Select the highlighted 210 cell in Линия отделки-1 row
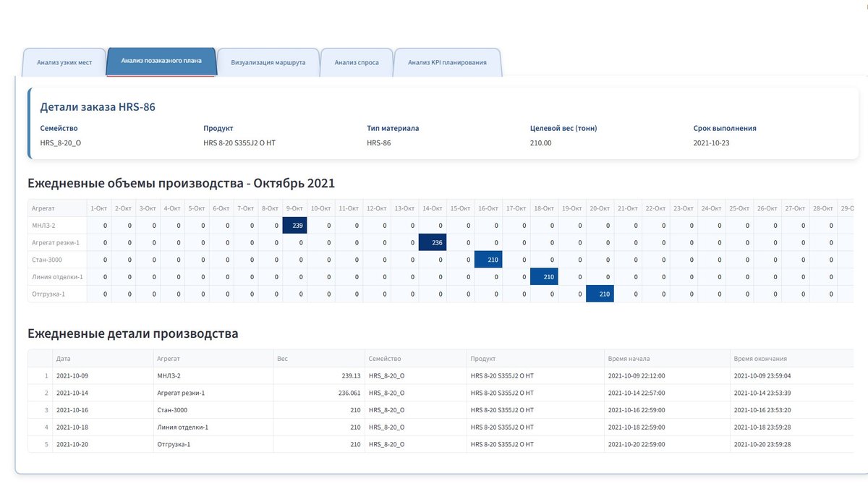 click(544, 277)
